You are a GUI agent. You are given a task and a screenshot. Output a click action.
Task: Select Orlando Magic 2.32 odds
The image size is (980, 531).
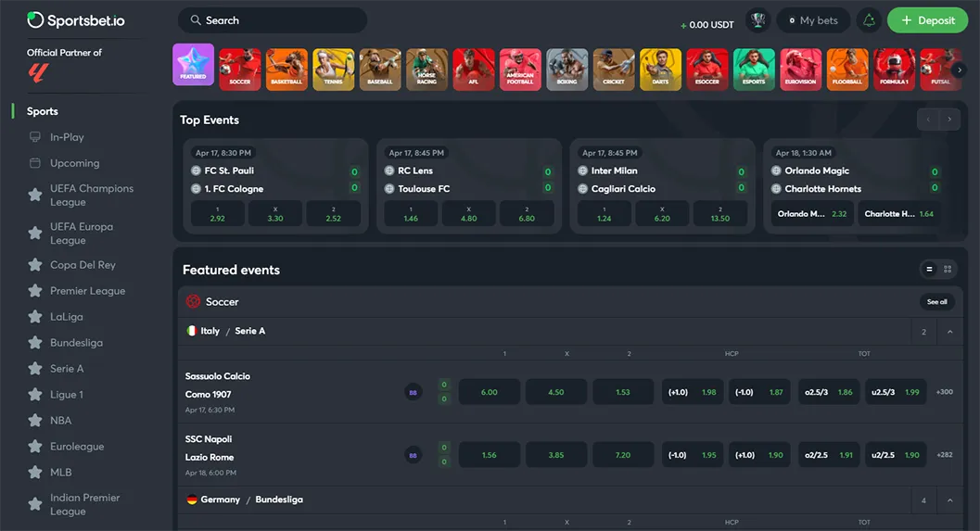pos(812,214)
